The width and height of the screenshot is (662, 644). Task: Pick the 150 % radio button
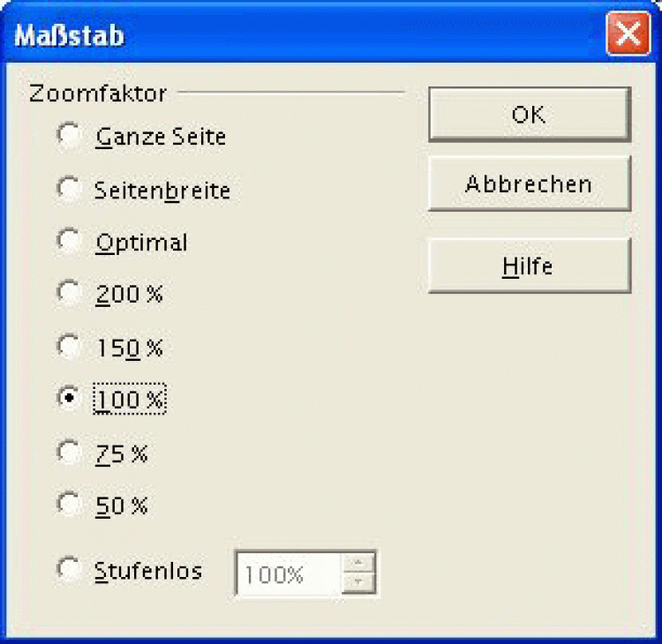[68, 347]
